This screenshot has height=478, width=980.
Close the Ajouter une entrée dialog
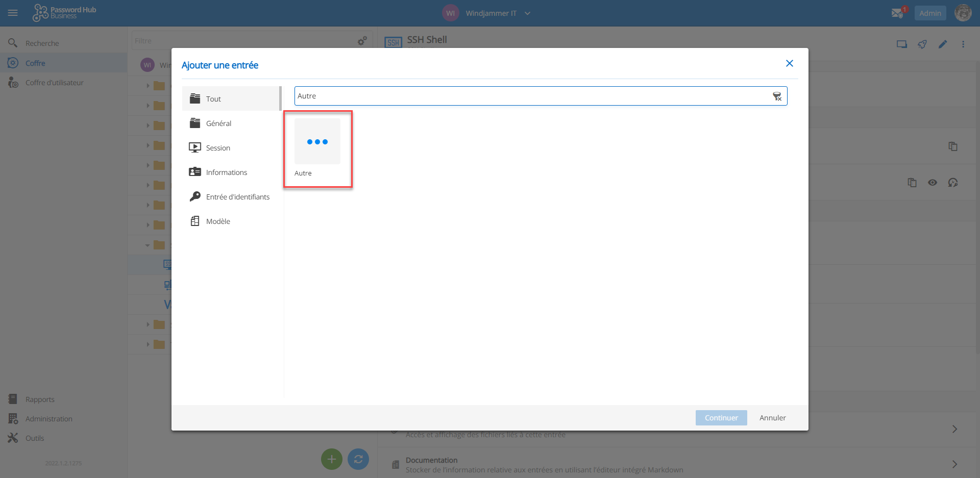tap(789, 63)
